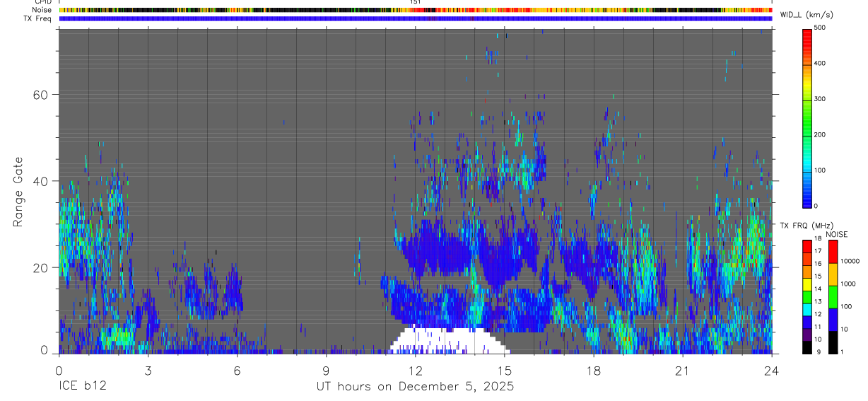Pick yellow 14–15 MHz TX FRQ swatch
This screenshot has width=868, height=401.
[807, 283]
